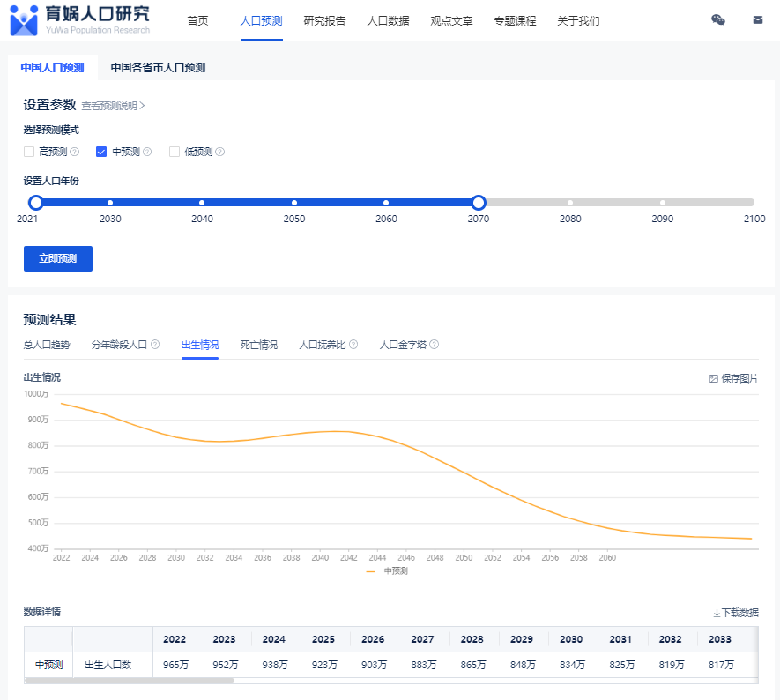
Task: Click help icon beside 人口金字塔 tab
Action: pyautogui.click(x=434, y=345)
